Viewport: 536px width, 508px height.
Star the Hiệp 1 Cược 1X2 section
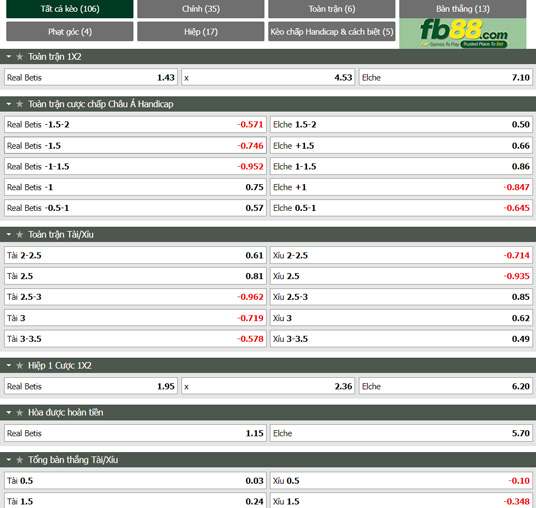(19, 365)
